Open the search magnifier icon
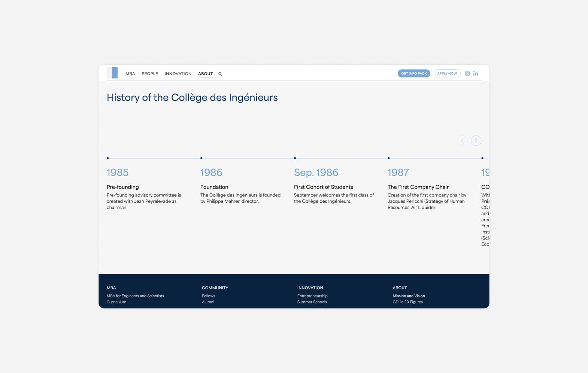This screenshot has height=373, width=588. (x=220, y=74)
